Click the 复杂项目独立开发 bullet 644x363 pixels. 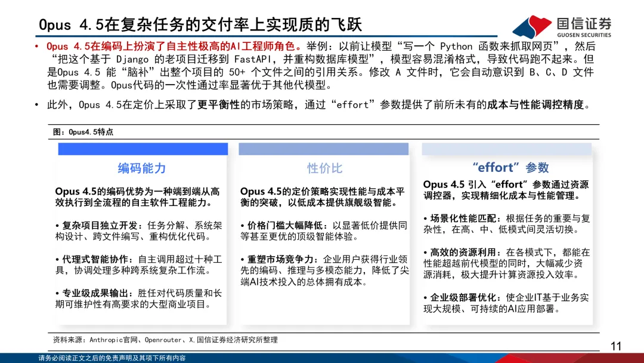coord(138,231)
